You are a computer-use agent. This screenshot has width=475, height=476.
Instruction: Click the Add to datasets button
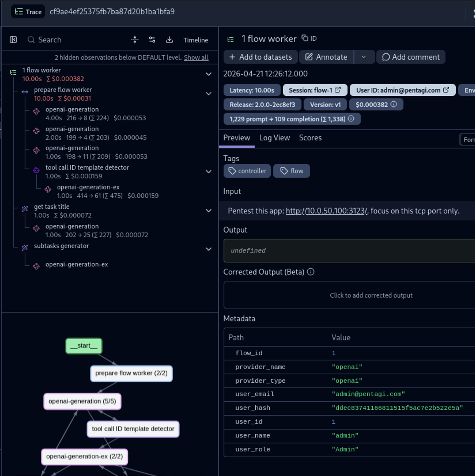coord(261,57)
